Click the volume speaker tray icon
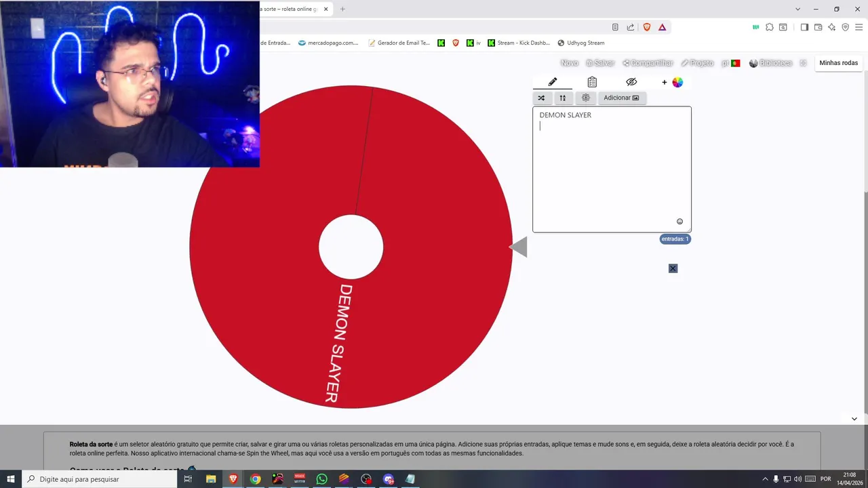This screenshot has width=868, height=488. click(x=797, y=479)
